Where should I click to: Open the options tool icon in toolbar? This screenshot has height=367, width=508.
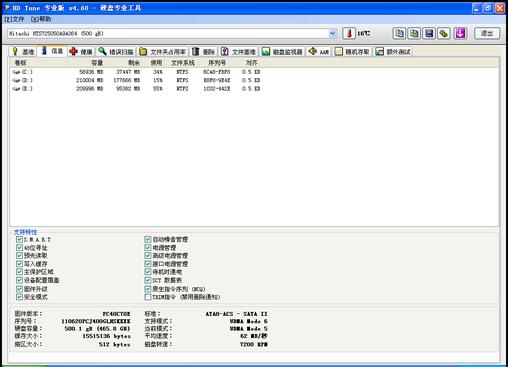pyautogui.click(x=444, y=33)
